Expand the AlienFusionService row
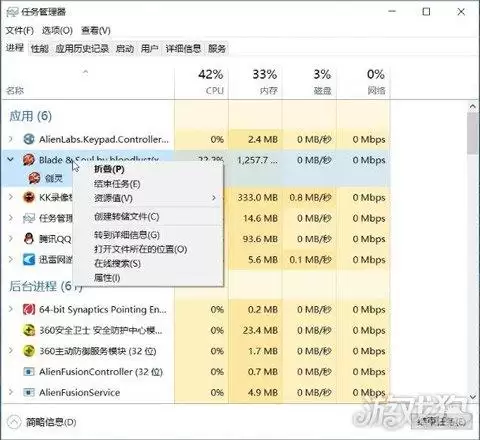 11,392
